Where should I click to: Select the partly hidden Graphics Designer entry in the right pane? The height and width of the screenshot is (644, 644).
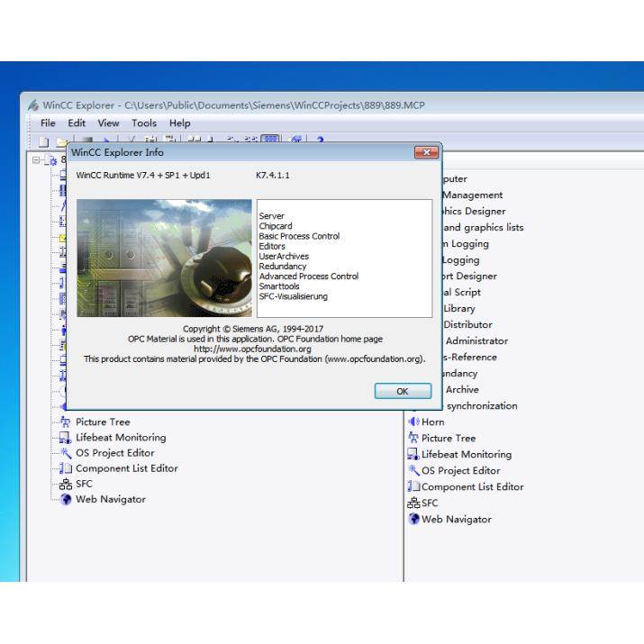474,211
